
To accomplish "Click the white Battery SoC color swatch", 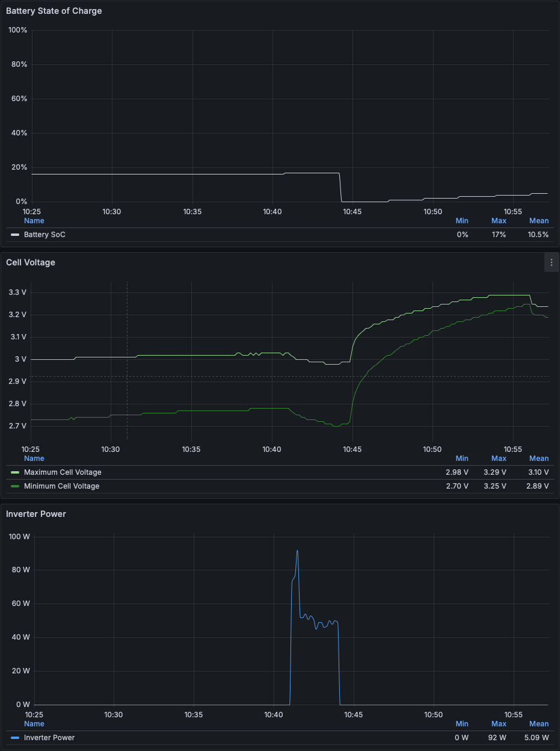I will tap(15, 235).
